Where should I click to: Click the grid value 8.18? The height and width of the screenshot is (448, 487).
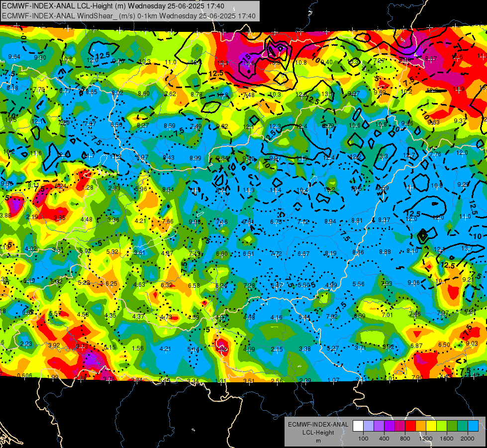pos(12,88)
